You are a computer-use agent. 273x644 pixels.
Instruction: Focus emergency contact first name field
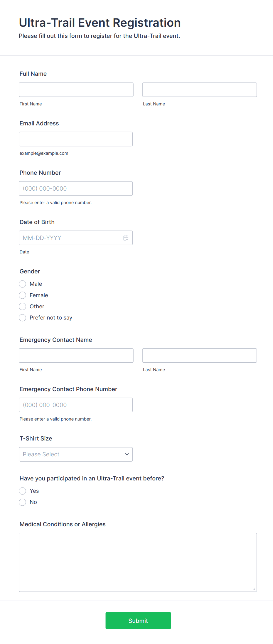(76, 355)
